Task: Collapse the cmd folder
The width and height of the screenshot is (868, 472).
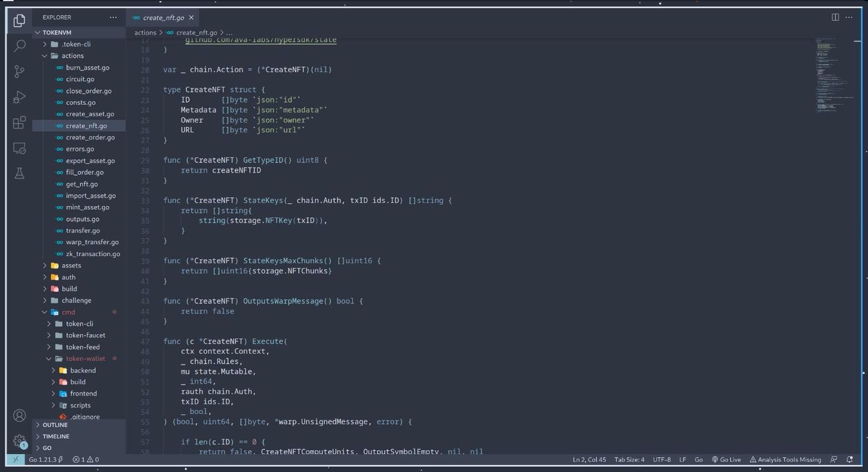Action: click(79, 312)
